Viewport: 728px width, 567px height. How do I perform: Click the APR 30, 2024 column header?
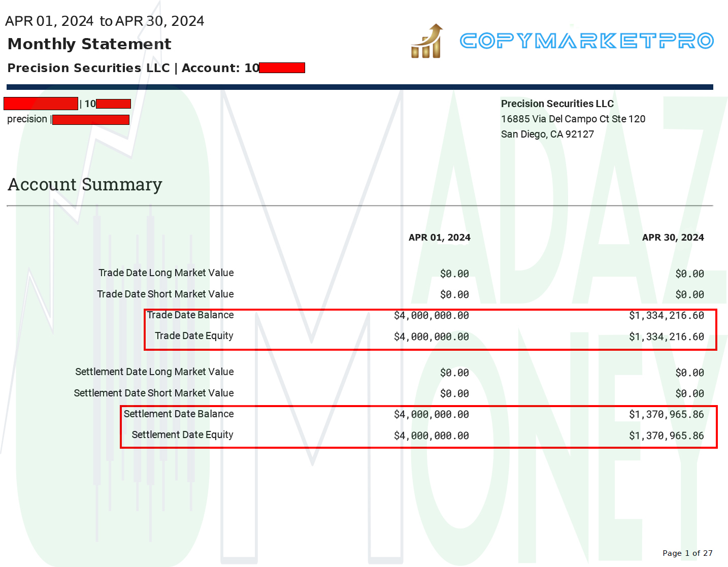tap(673, 238)
